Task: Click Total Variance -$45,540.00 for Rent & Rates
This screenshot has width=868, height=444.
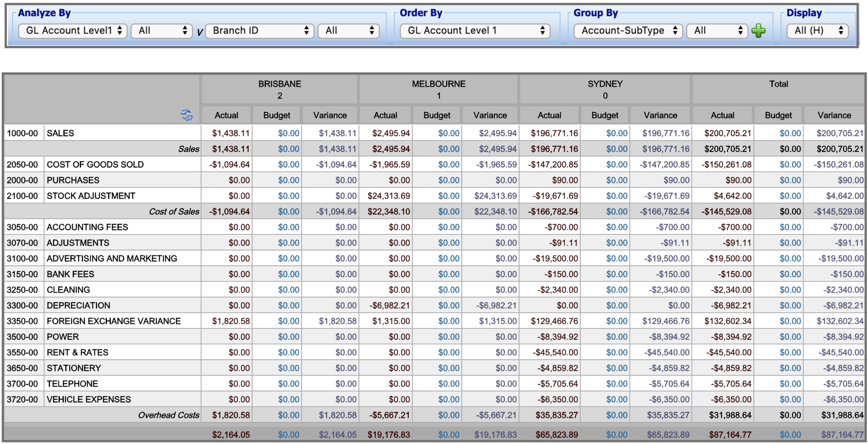Action: pyautogui.click(x=841, y=352)
